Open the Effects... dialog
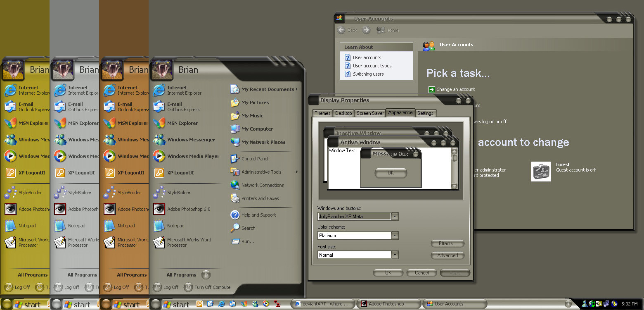644x310 pixels. click(447, 243)
